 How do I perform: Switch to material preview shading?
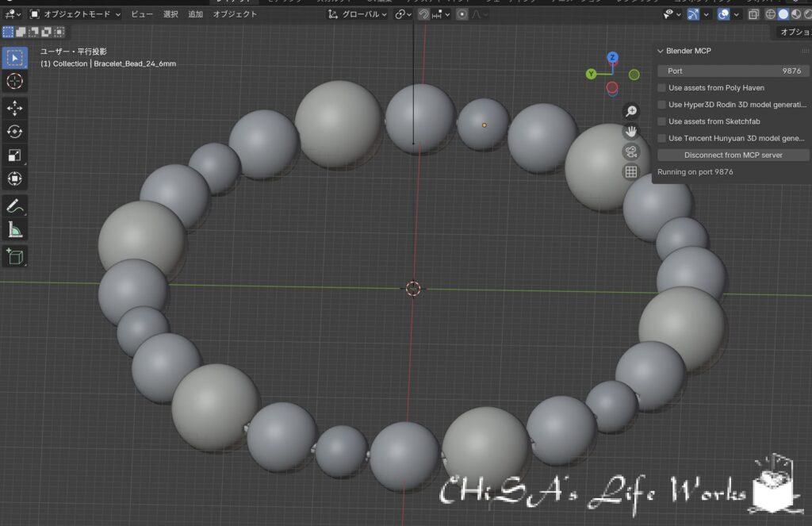pos(796,14)
